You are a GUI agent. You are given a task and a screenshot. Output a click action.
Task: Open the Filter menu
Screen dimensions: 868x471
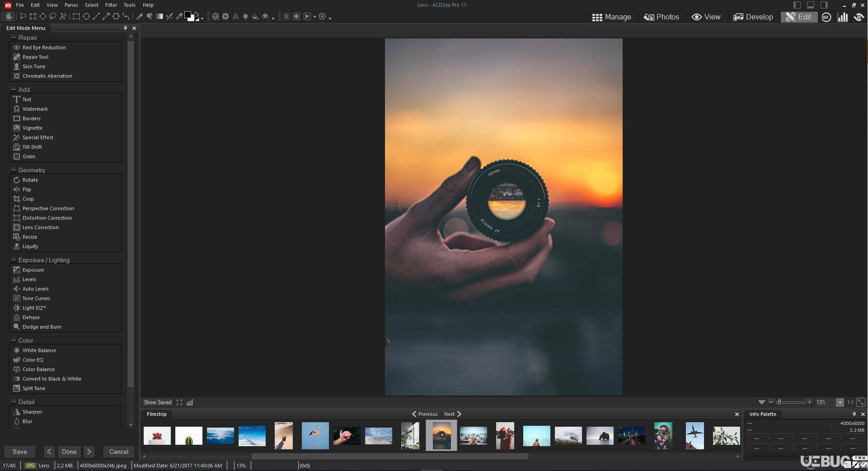pyautogui.click(x=111, y=5)
